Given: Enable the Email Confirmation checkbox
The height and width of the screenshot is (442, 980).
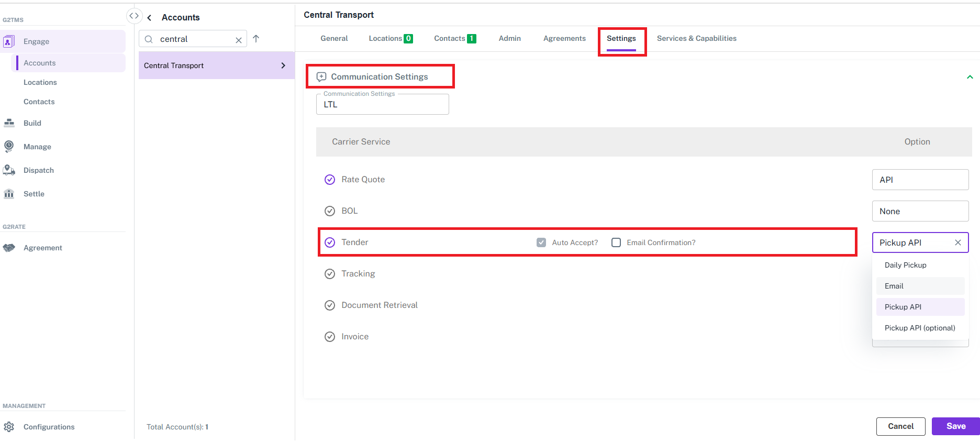Looking at the screenshot, I should (x=616, y=242).
